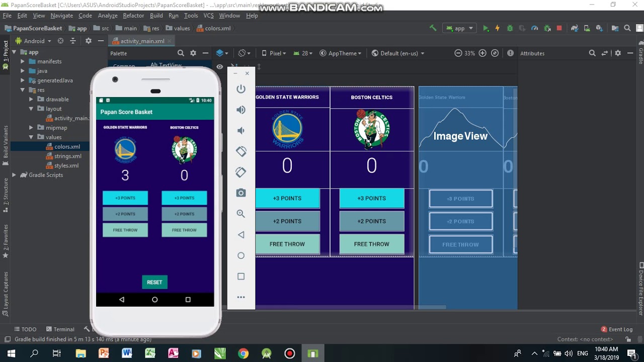The height and width of the screenshot is (362, 644).
Task: Open emulator extended controls three dots
Action: coord(241,297)
